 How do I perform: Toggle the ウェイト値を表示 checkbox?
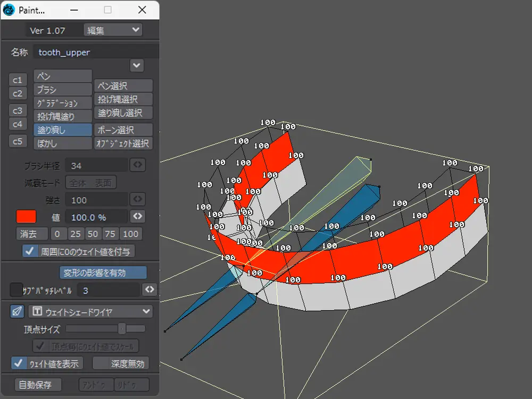[19, 363]
